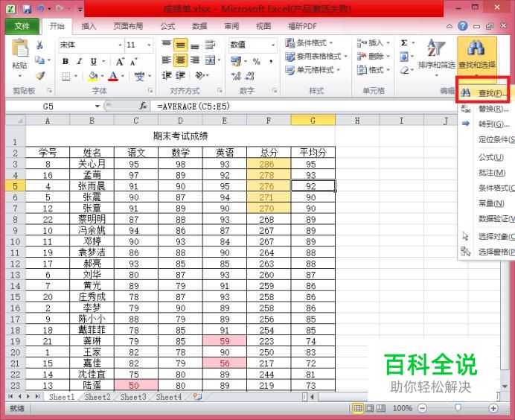Decrease font size with the small A
515x420 pixels.
pos(134,62)
